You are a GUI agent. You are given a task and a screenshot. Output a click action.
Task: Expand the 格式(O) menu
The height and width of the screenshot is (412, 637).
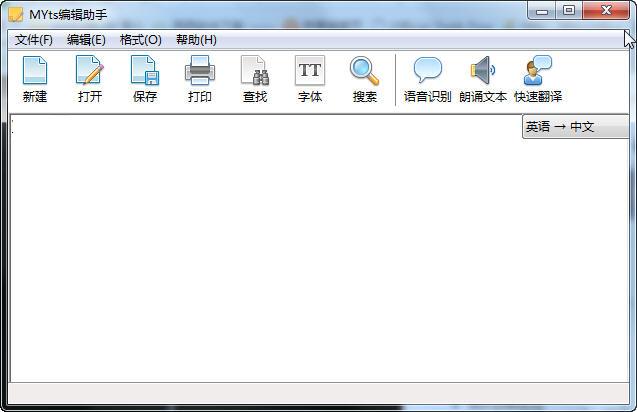(140, 40)
